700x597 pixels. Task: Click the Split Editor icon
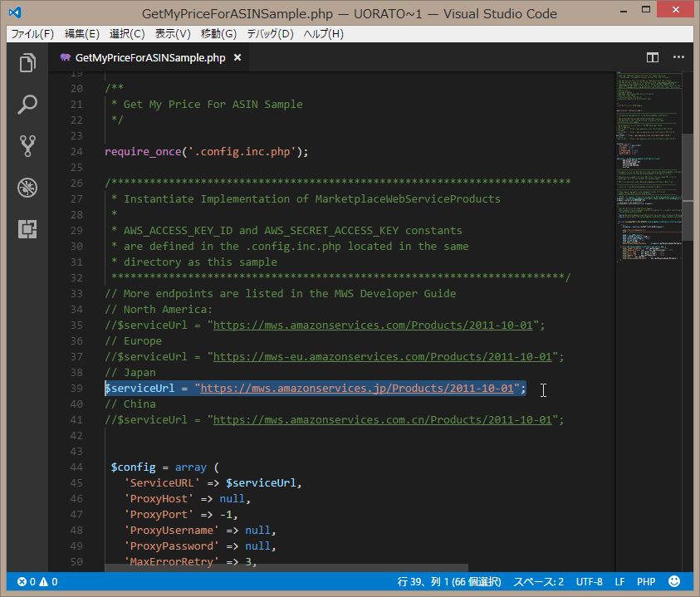652,57
